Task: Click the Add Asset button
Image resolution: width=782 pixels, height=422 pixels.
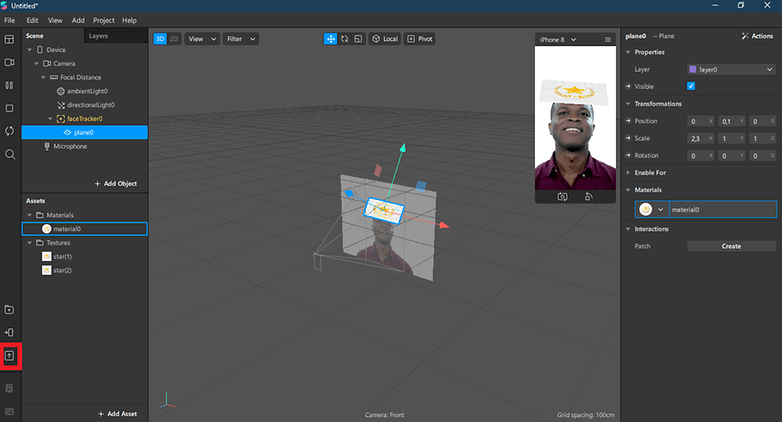Action: tap(117, 414)
